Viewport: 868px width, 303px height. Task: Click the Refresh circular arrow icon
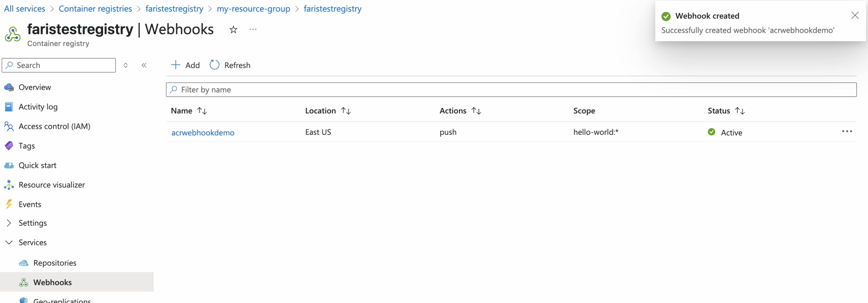coord(214,65)
